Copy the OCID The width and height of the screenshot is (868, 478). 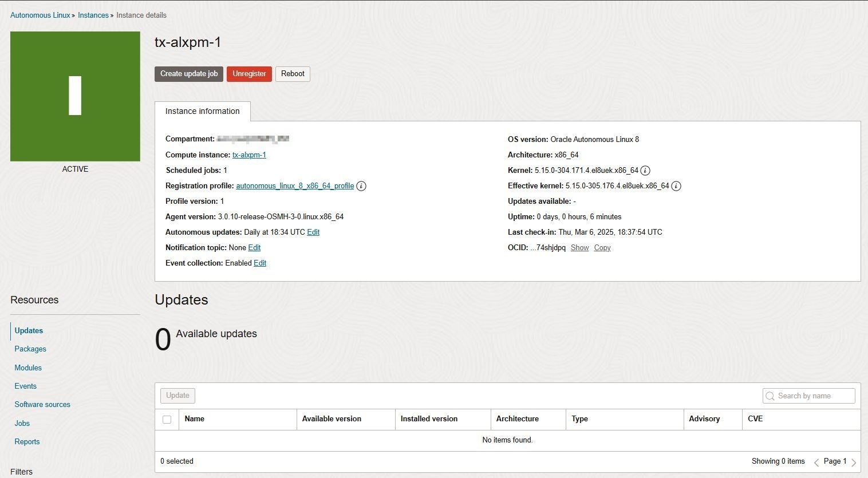pyautogui.click(x=602, y=248)
